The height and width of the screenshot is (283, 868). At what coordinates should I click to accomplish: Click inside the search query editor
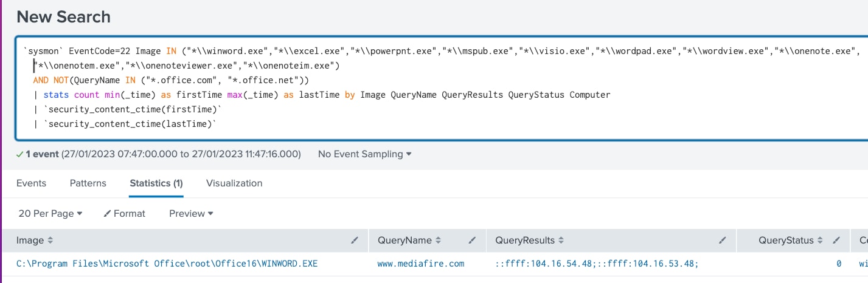(442, 87)
